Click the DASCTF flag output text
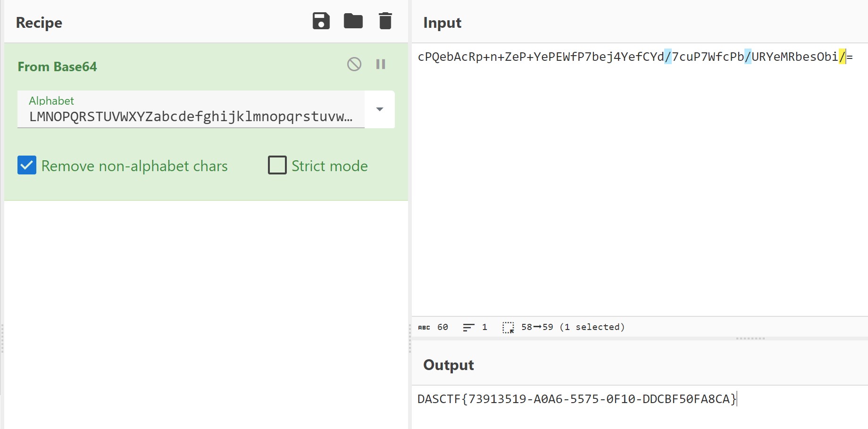The height and width of the screenshot is (429, 868). coord(576,399)
